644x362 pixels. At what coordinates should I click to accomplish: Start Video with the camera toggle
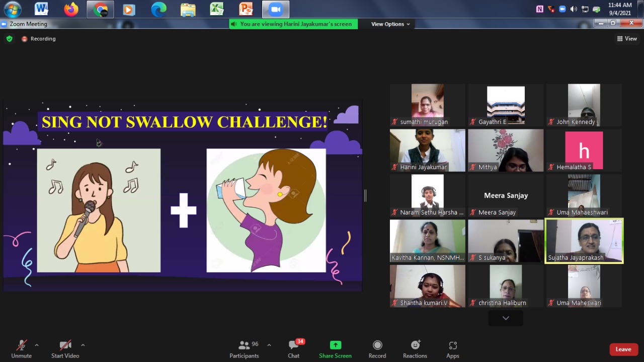tap(65, 349)
